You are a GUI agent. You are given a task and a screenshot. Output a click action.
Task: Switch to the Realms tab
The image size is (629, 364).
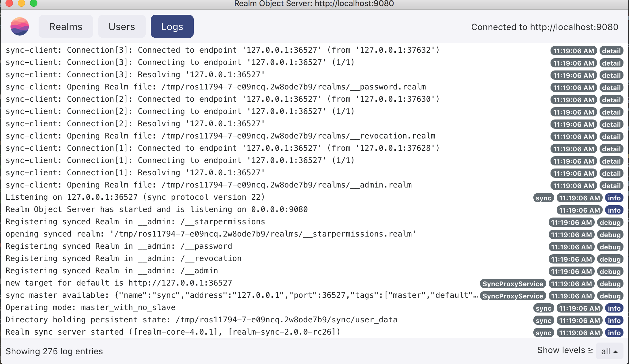[66, 26]
